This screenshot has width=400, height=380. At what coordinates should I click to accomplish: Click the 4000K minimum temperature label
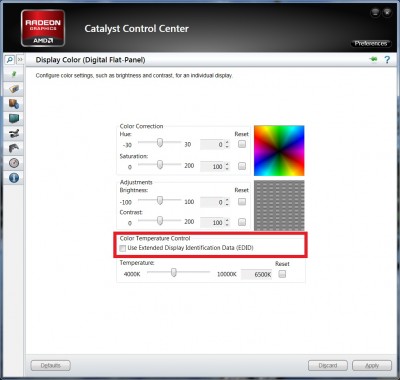[x=132, y=274]
